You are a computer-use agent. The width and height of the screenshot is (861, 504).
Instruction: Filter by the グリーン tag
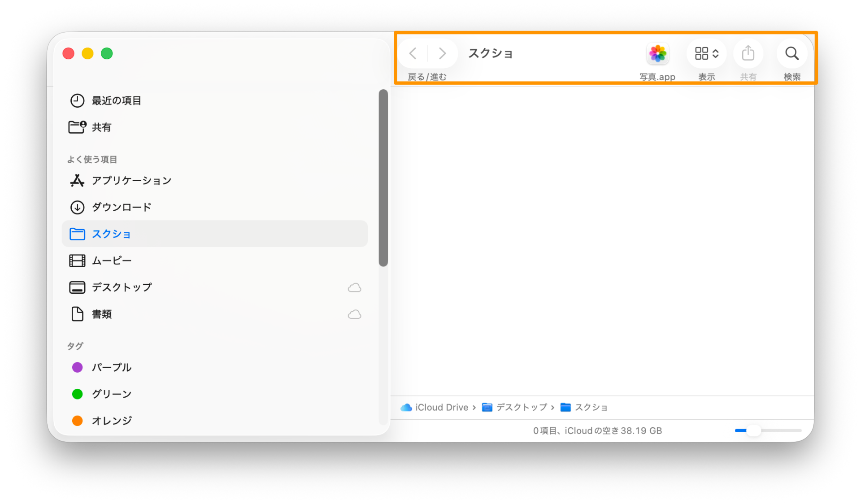(111, 394)
